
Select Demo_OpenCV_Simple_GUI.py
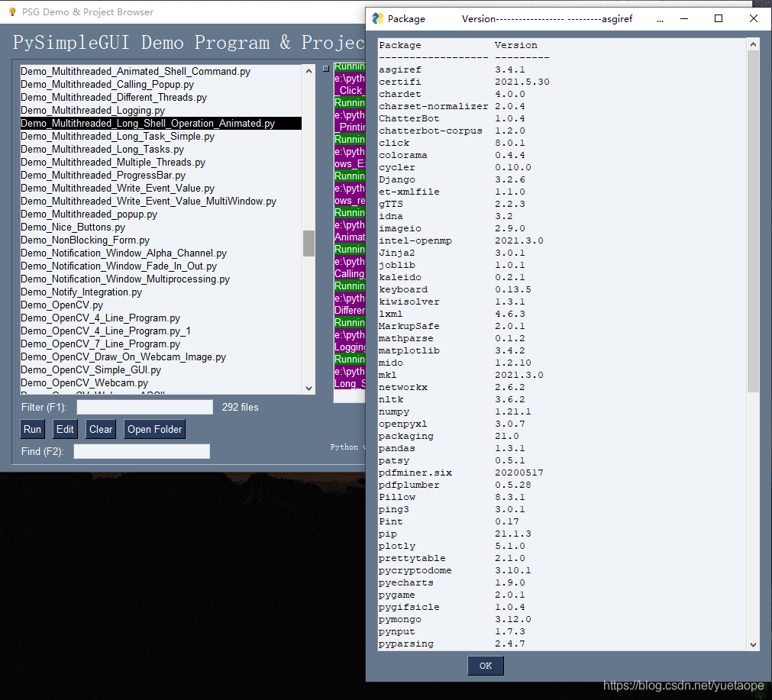tap(160, 369)
